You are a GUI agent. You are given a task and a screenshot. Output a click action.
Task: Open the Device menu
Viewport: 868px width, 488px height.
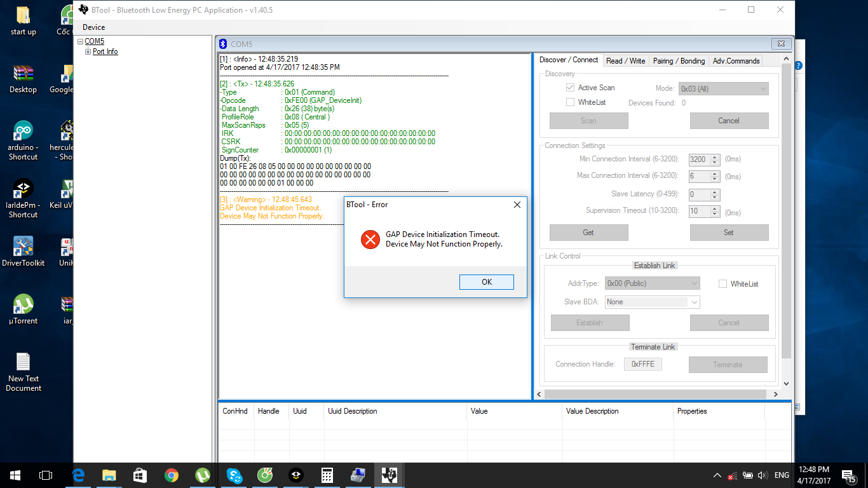[93, 27]
